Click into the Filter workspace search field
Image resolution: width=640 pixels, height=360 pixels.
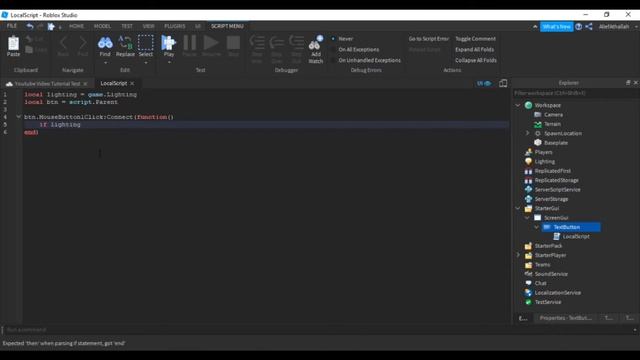[575, 93]
